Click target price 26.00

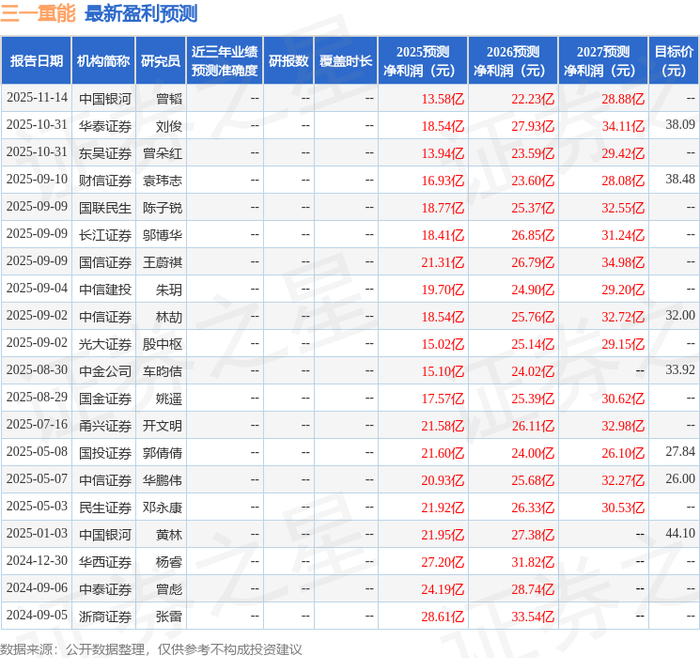680,479
